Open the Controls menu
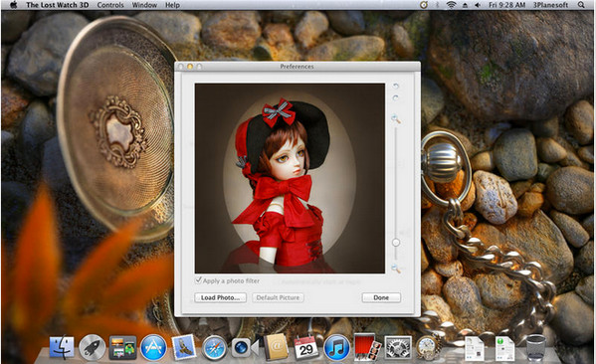Screen dimensions: 596x364 [x=110, y=5]
